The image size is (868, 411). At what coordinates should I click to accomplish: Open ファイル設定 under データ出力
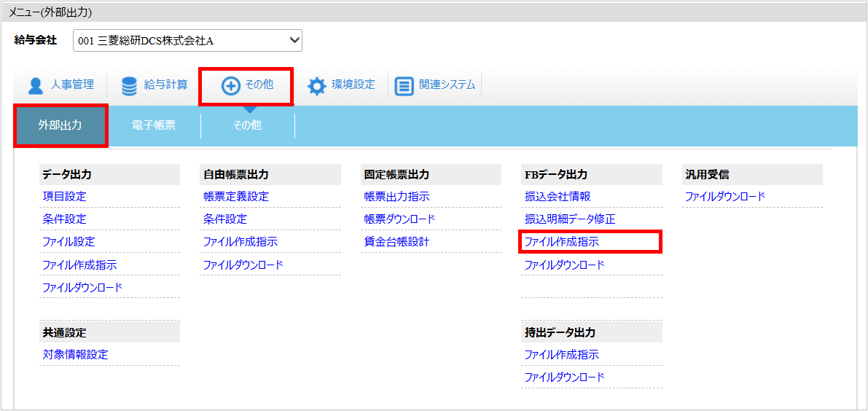pyautogui.click(x=69, y=242)
